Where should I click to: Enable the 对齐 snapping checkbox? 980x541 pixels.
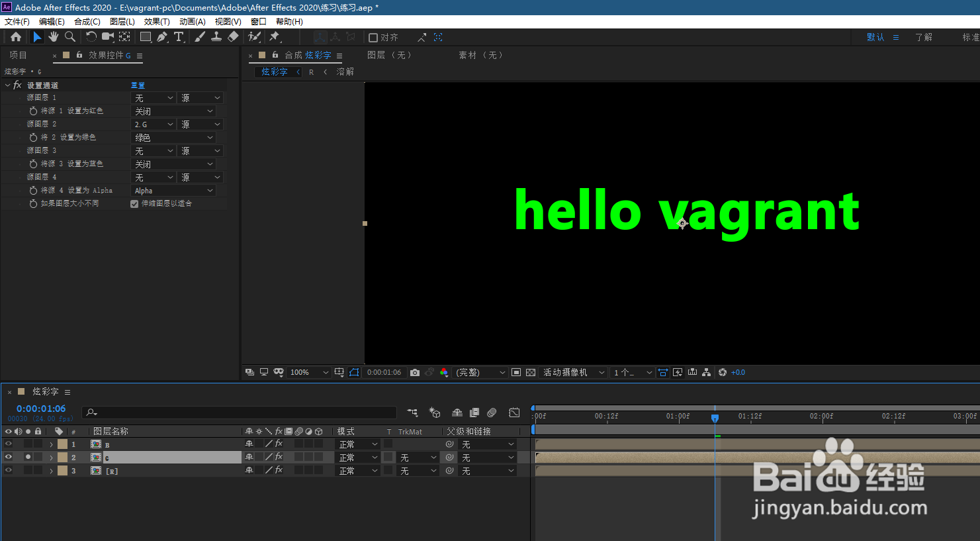click(x=373, y=38)
